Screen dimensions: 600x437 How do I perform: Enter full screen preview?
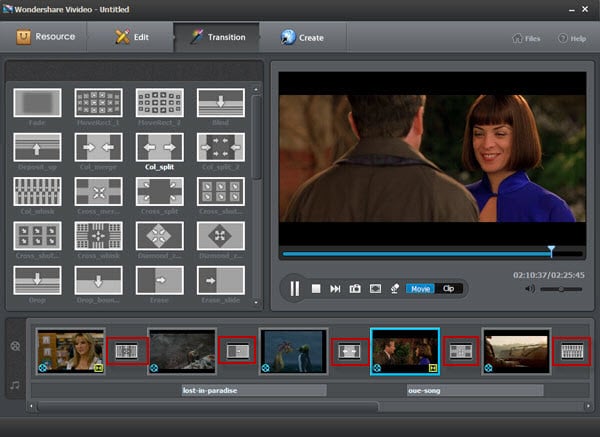[375, 289]
